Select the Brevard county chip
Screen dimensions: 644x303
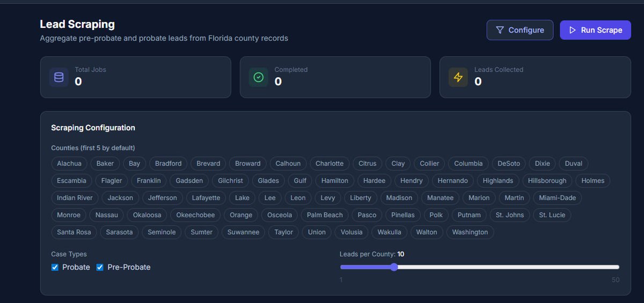(208, 163)
